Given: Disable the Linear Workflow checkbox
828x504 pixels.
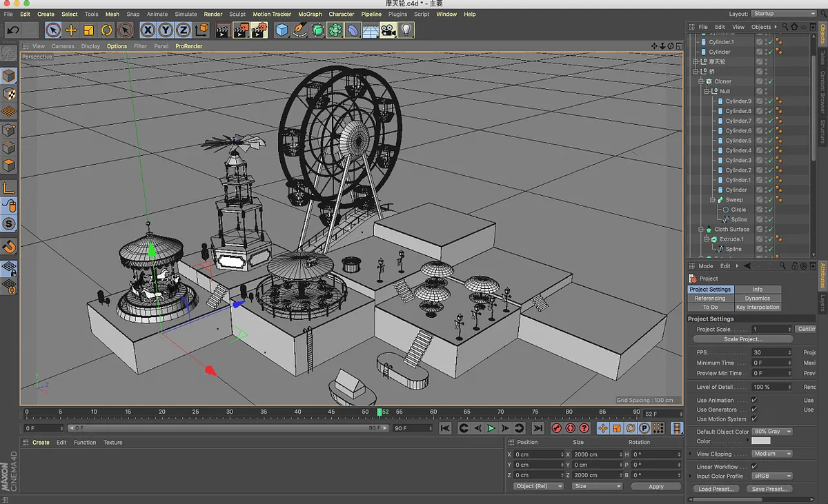Looking at the screenshot, I should coord(754,467).
